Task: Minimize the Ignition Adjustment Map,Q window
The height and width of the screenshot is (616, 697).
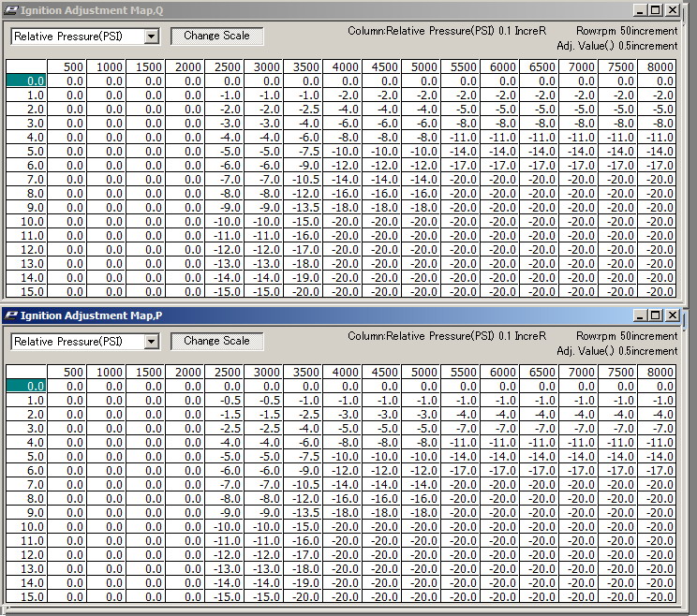Action: [640, 9]
